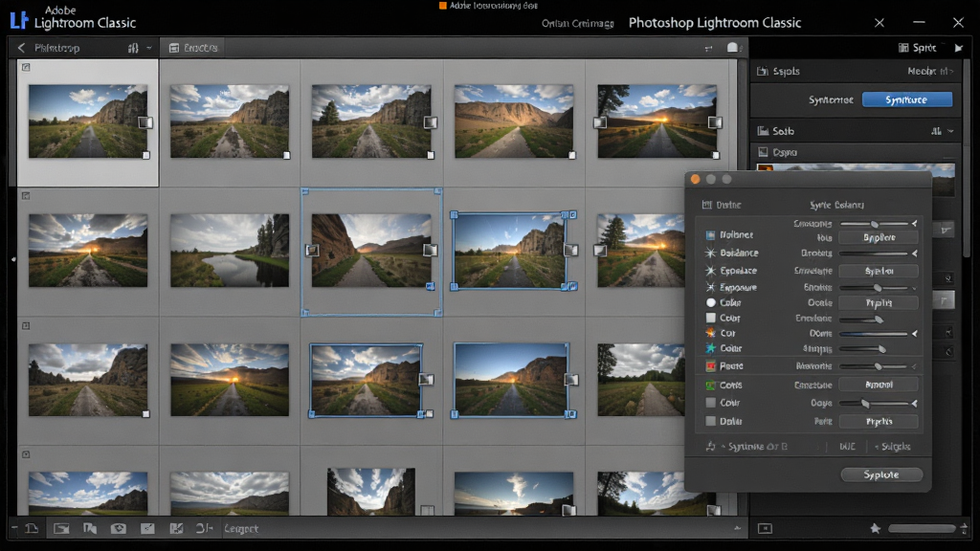Toggle the white Coor checkbox
Viewport: 980px width, 551px height.
point(711,318)
